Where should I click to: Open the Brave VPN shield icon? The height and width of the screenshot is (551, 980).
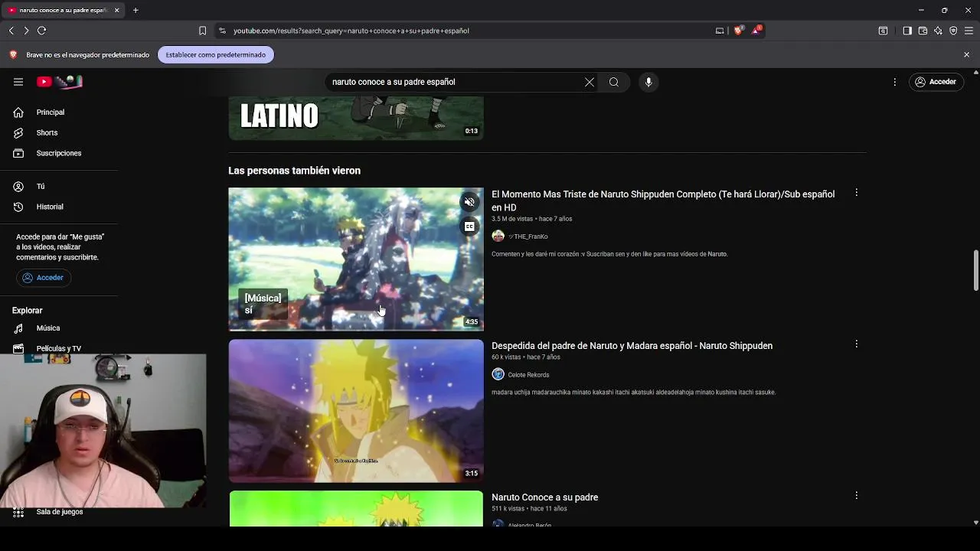tap(953, 31)
